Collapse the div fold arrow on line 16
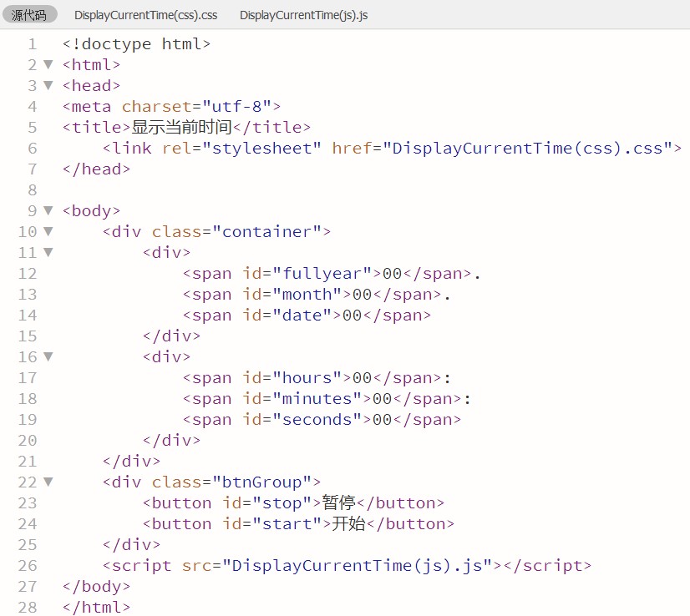690x616 pixels. [x=48, y=356]
